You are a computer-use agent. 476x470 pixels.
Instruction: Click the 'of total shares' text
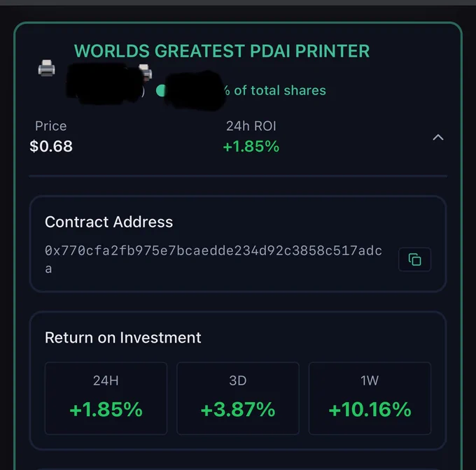(x=280, y=90)
